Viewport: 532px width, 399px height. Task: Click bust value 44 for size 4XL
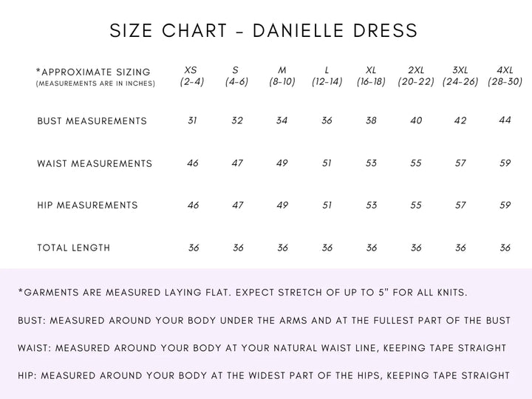tap(505, 120)
